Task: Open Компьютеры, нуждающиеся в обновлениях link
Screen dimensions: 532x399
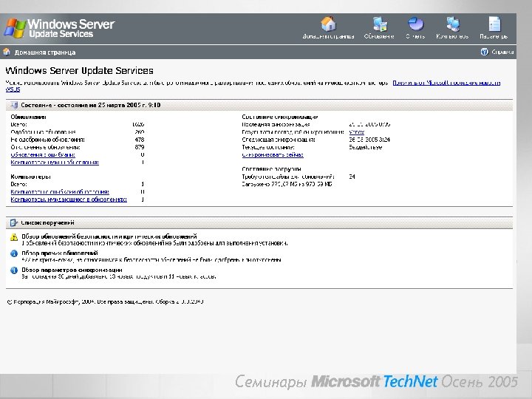Action: click(69, 199)
